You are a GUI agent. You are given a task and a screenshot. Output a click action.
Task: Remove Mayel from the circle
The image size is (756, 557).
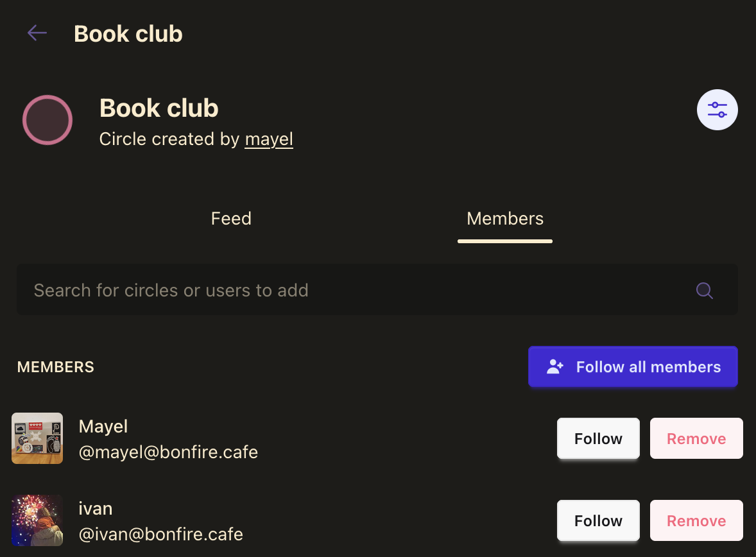[696, 439]
